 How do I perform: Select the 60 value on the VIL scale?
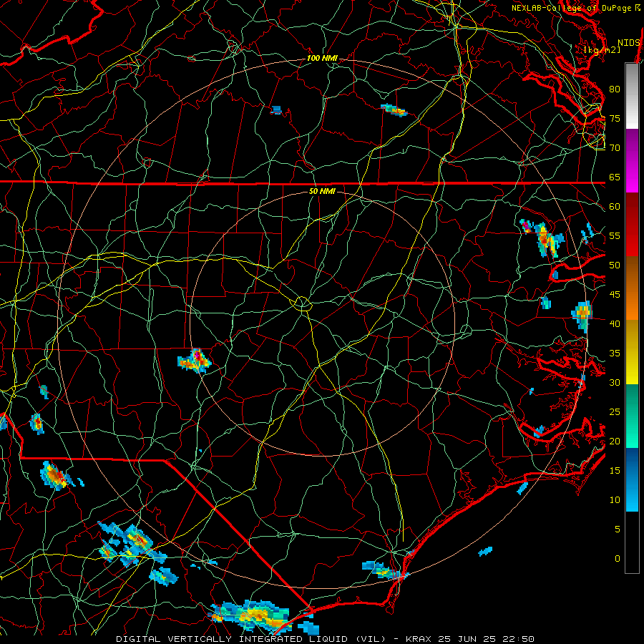coord(615,207)
